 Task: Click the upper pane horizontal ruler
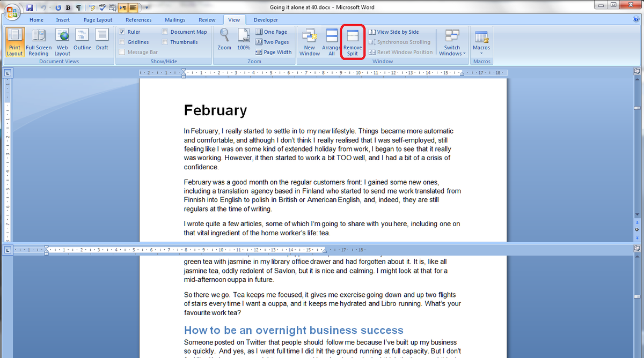click(323, 72)
